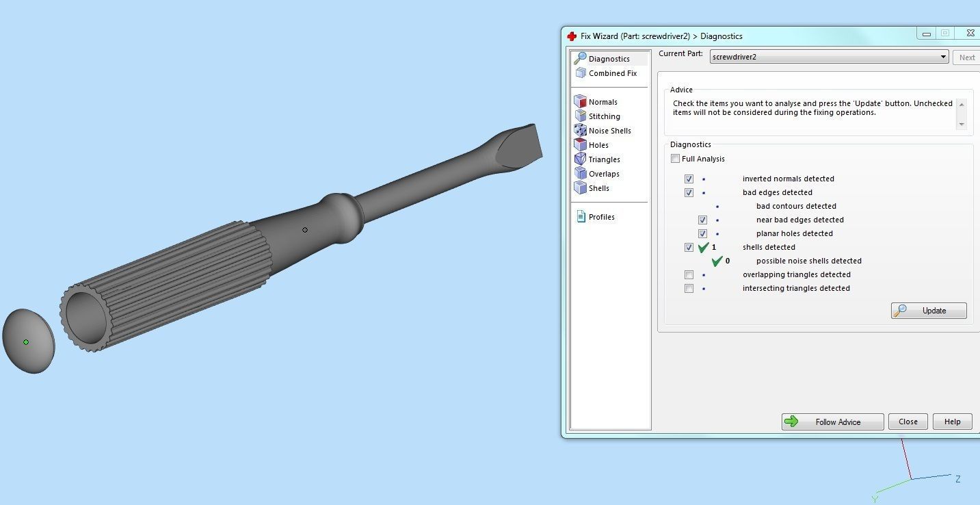
Task: Click the Z axis label of the triad
Action: pyautogui.click(x=958, y=479)
